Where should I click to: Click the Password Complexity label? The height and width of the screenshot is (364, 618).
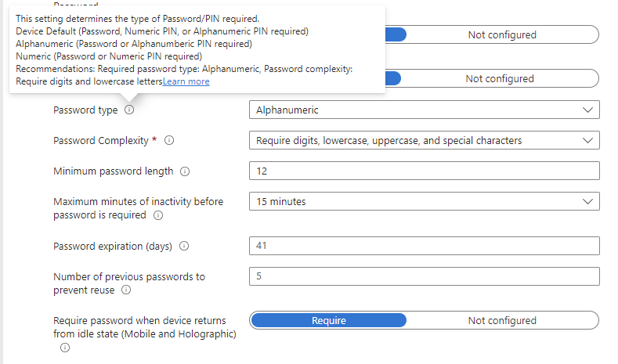[x=100, y=141]
